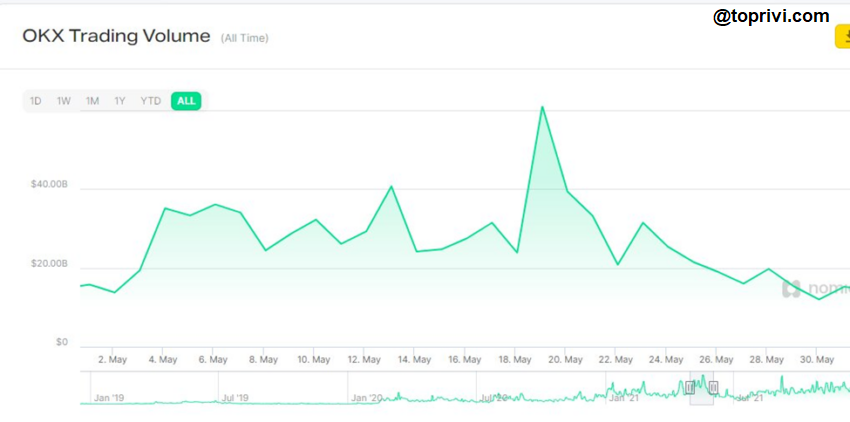Click Jan '21 in the navigator
This screenshot has height=422, width=850.
[623, 398]
